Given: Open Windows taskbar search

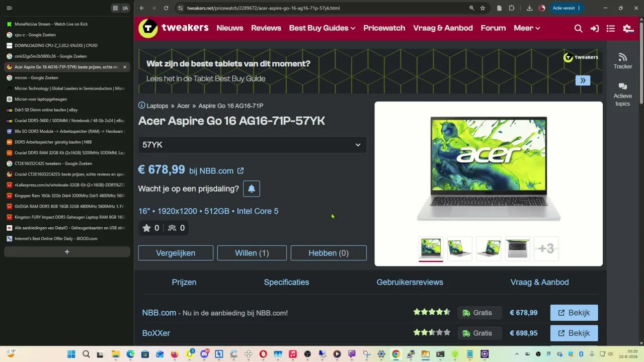Looking at the screenshot, I should [x=86, y=354].
